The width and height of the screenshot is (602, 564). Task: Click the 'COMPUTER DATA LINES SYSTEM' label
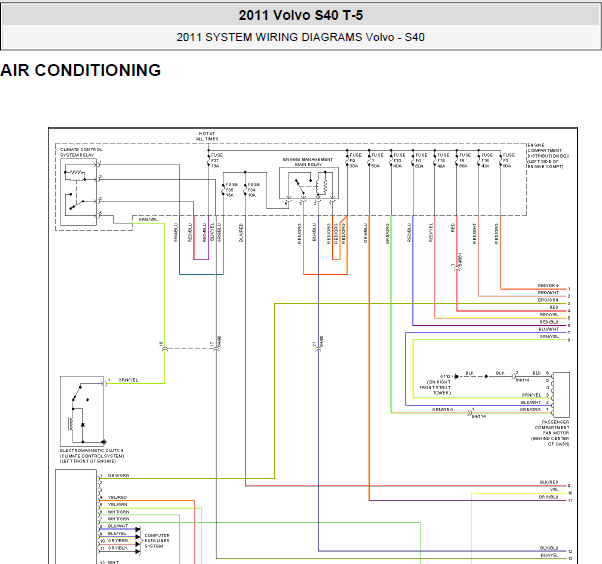(x=157, y=541)
